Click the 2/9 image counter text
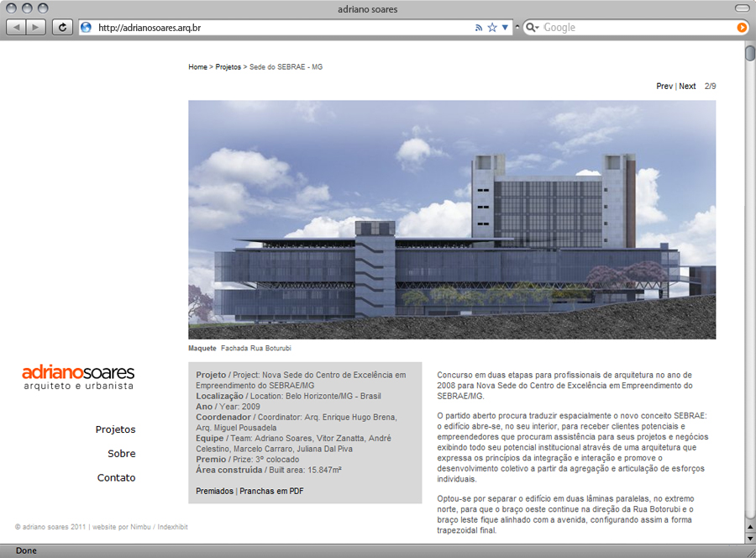 click(x=710, y=87)
